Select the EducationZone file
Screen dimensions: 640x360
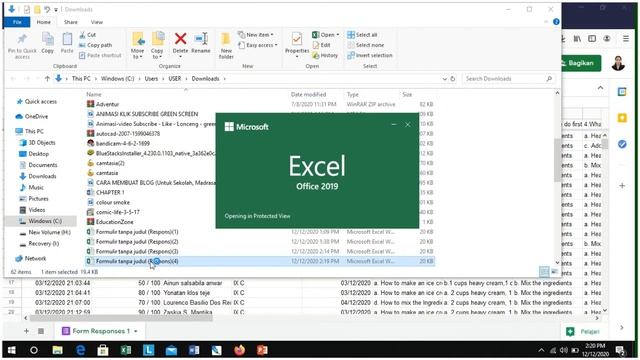[114, 222]
